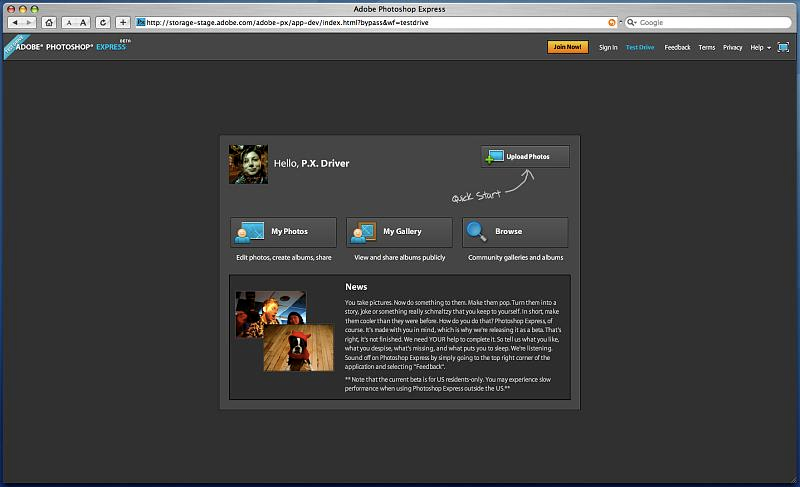The image size is (800, 487).
Task: Click the RSS feed icon in address bar
Action: pyautogui.click(x=612, y=22)
